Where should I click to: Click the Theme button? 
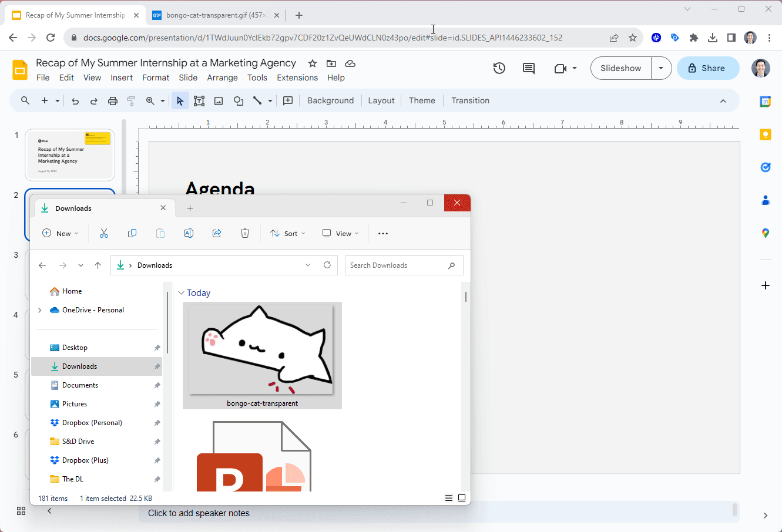[422, 100]
